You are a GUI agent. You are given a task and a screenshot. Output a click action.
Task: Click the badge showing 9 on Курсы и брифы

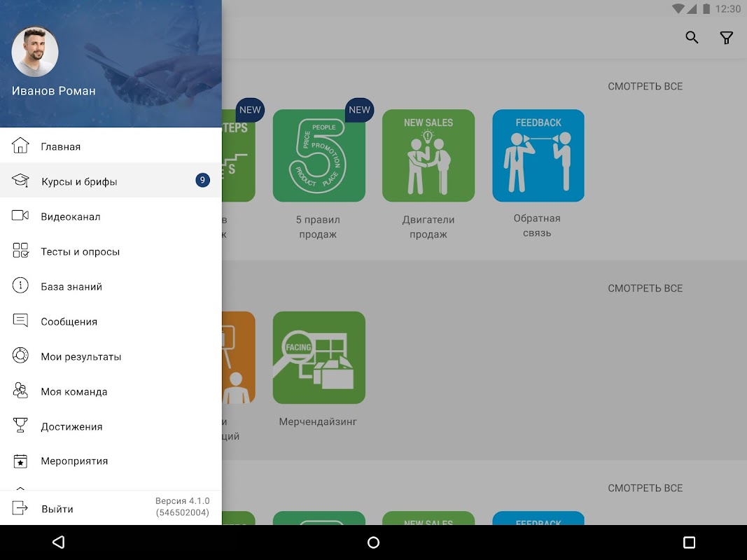click(x=202, y=180)
